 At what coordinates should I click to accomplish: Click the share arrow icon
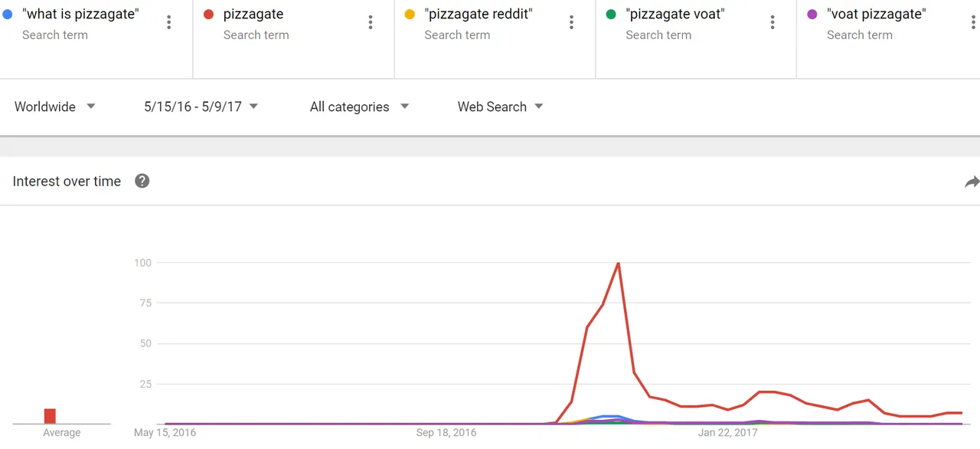972,182
